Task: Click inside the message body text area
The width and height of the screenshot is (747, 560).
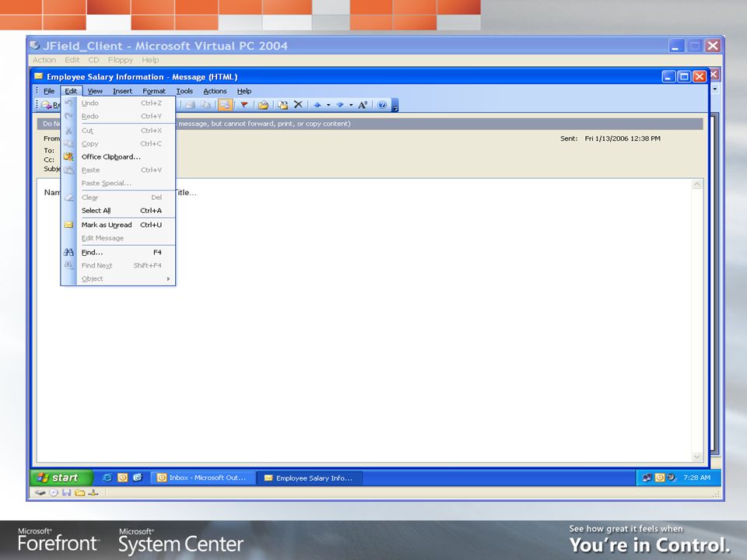Action: (x=364, y=319)
